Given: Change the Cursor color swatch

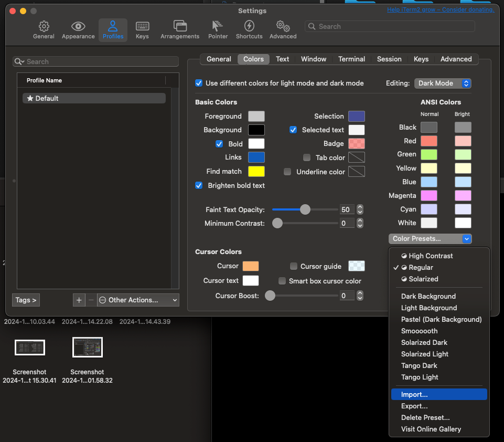Looking at the screenshot, I should coord(250,266).
